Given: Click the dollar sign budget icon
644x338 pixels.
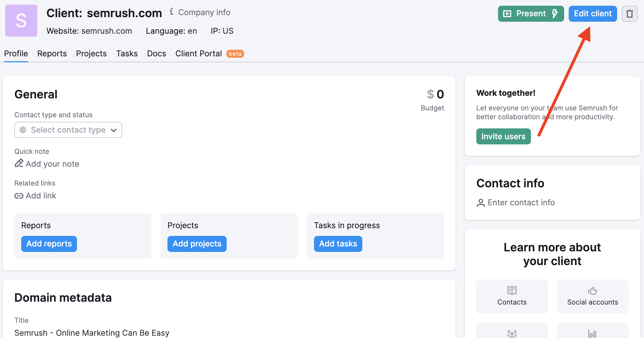Looking at the screenshot, I should pyautogui.click(x=430, y=94).
